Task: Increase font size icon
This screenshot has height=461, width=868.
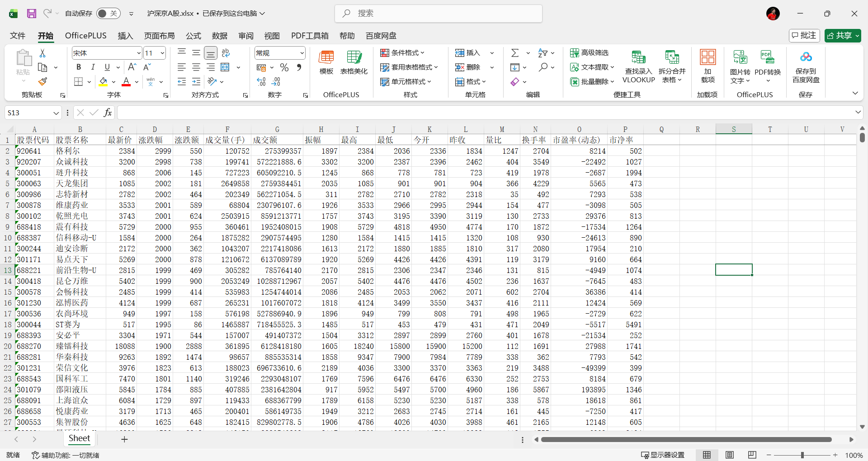Action: (132, 67)
